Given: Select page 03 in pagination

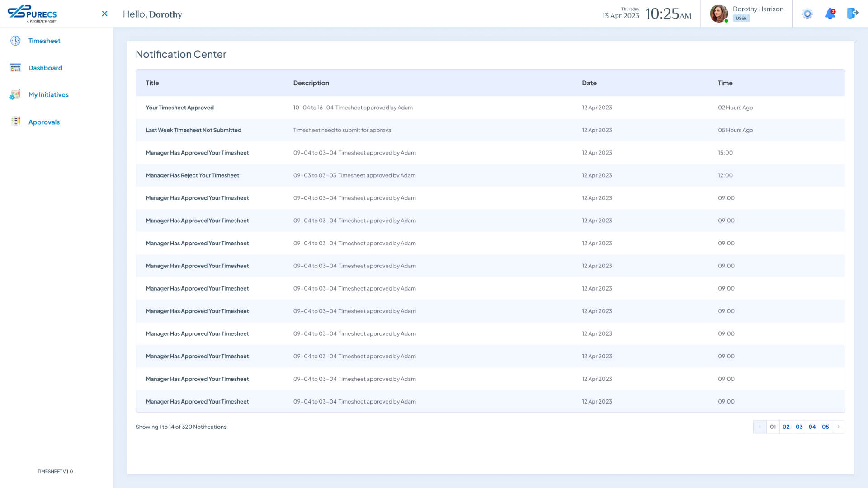Looking at the screenshot, I should 799,427.
